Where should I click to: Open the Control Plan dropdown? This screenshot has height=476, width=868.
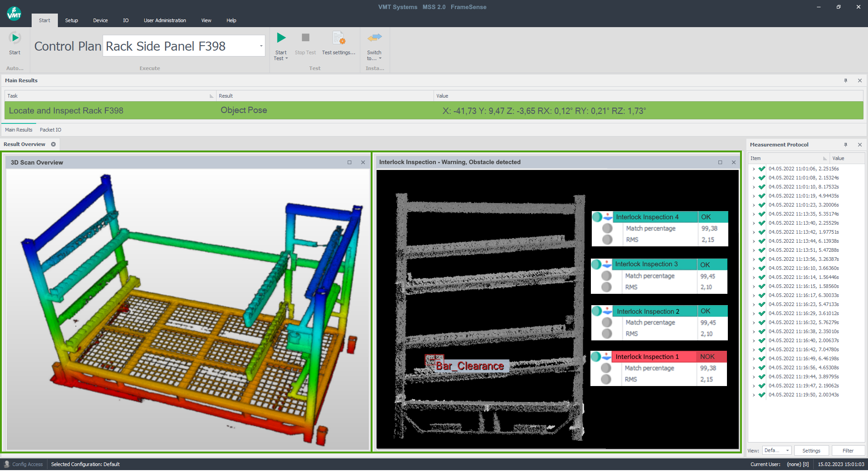point(261,46)
